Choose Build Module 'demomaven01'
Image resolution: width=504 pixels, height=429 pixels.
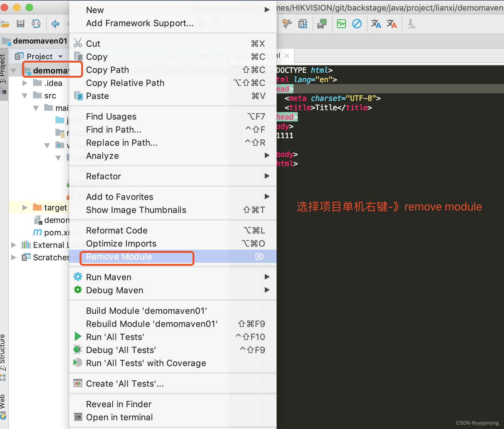(173, 311)
